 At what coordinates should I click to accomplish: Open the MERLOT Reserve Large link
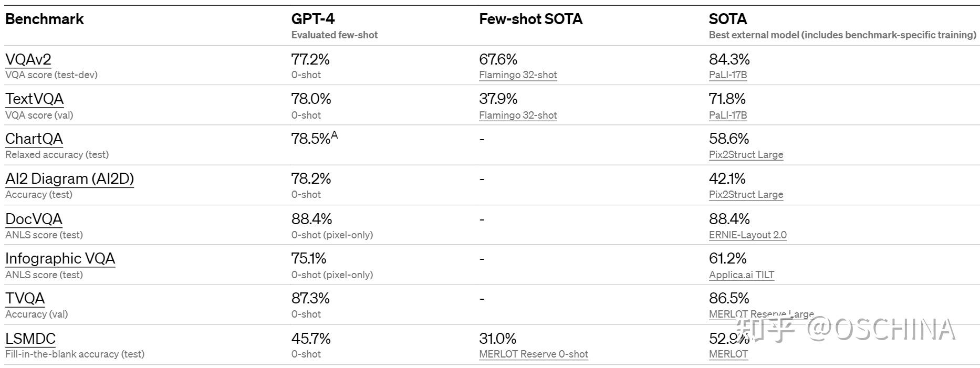pos(761,314)
